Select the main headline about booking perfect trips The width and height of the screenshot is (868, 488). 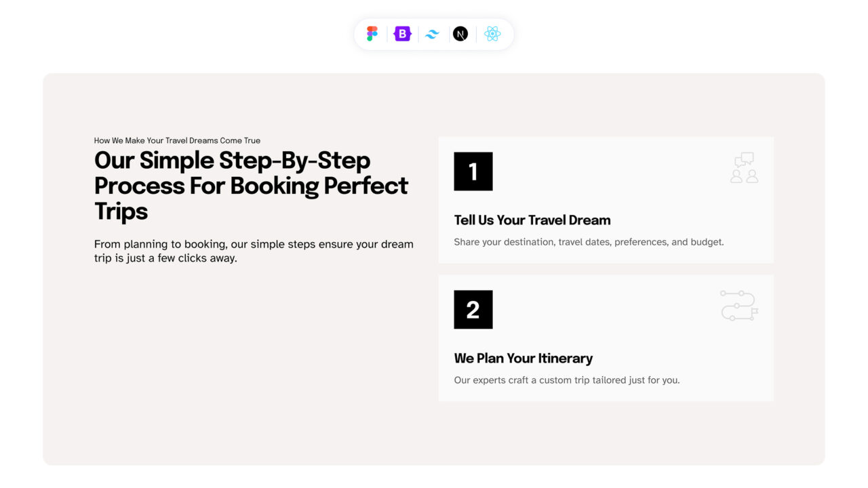[x=251, y=186]
